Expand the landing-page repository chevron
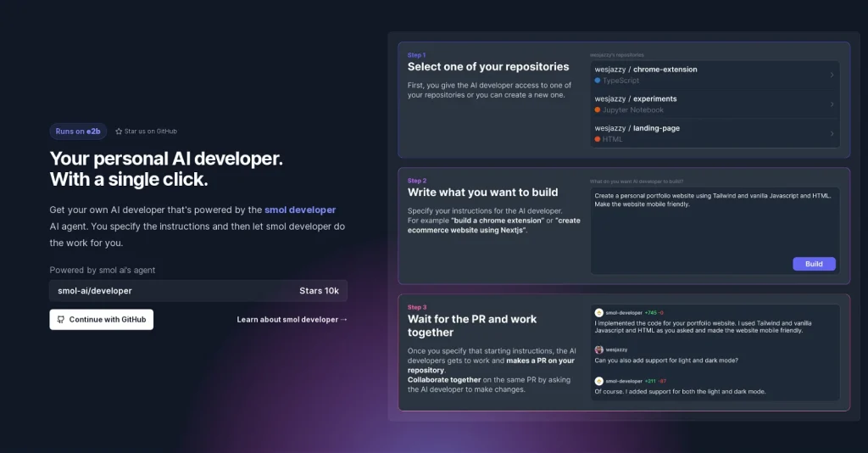Screen dimensions: 868x453 [832, 133]
